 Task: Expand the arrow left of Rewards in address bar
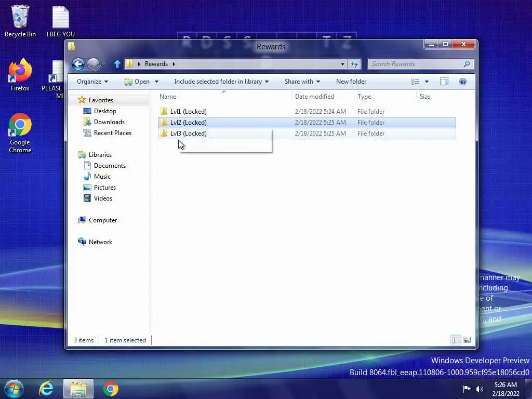tap(139, 64)
